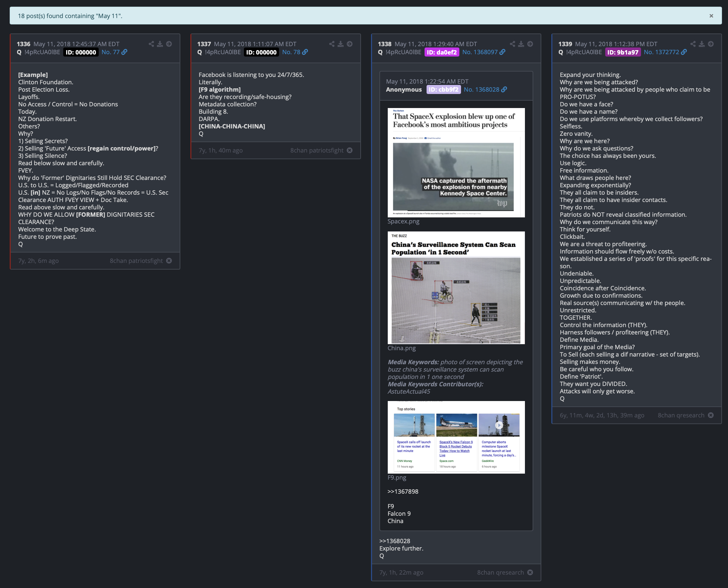Click chain icon beside No. 1372772
Viewport: 728px width, 588px height.
(684, 52)
